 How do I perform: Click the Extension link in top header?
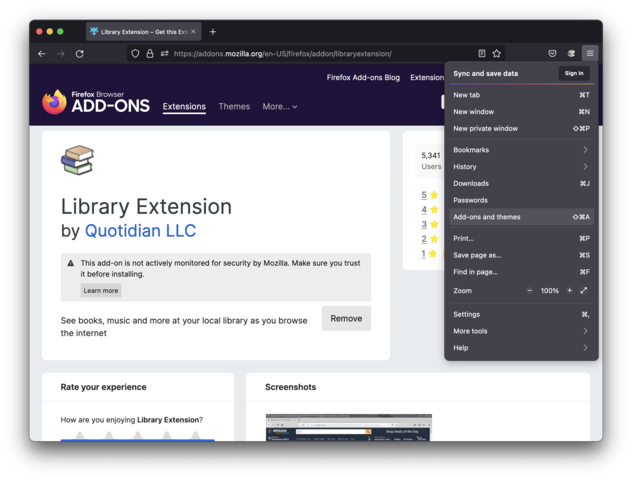pyautogui.click(x=427, y=77)
